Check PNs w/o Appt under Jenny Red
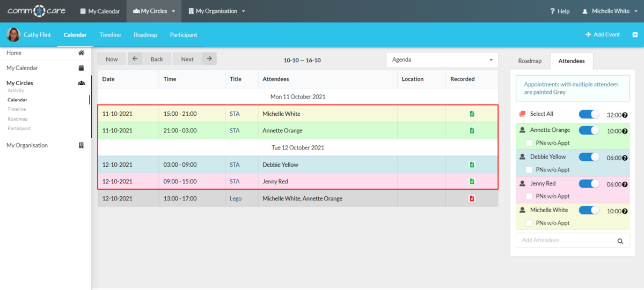Screen dimensions: 644x290 click(529, 196)
